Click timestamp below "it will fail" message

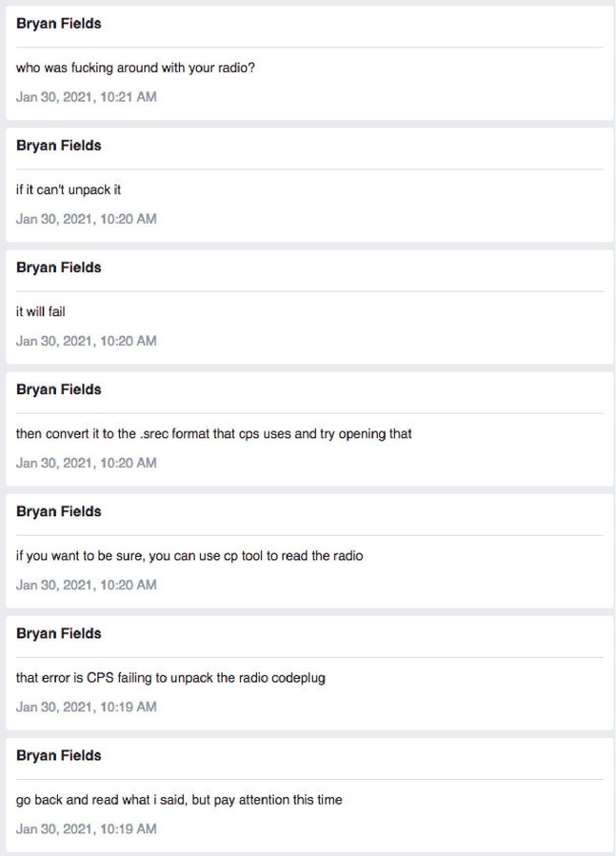click(x=87, y=341)
